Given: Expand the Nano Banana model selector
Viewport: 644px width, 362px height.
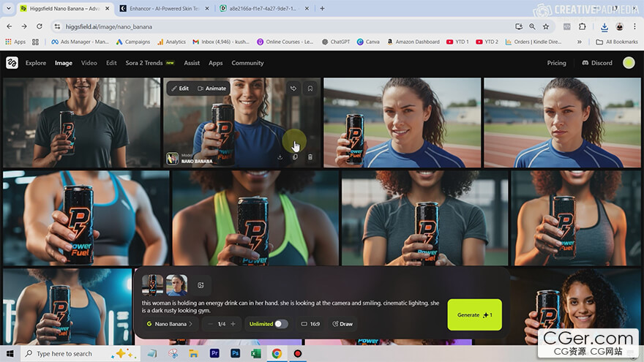Looking at the screenshot, I should click(170, 324).
